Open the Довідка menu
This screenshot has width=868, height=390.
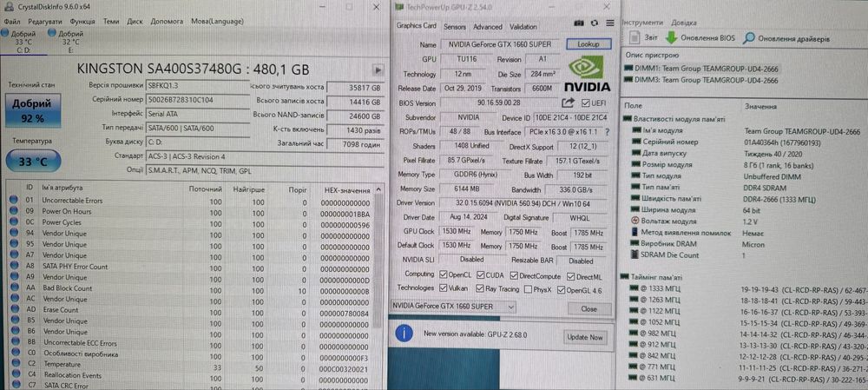click(684, 23)
